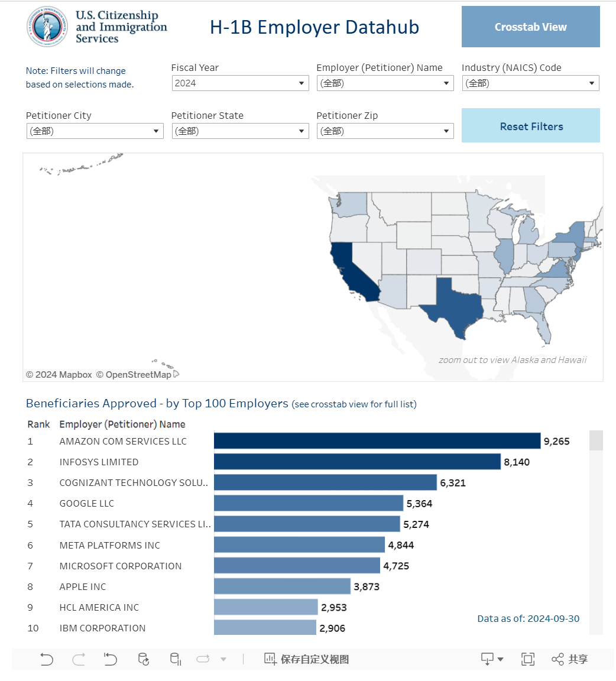Expand the Petitioner City dropdown
The image size is (616, 681).
click(95, 131)
